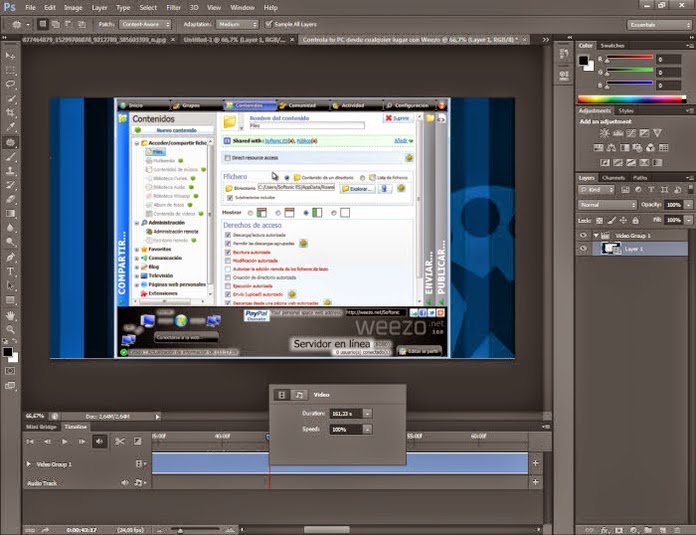
Task: Toggle lock transparent pixels
Action: (599, 220)
